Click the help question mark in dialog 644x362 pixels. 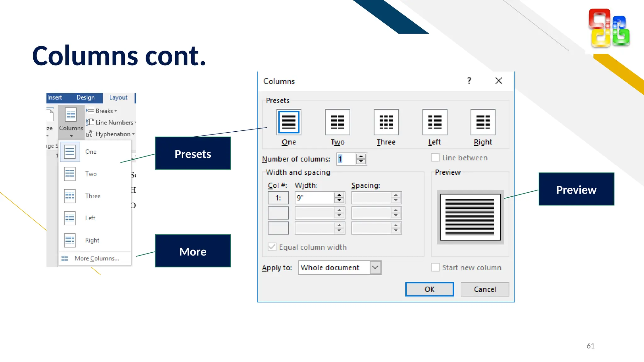pyautogui.click(x=469, y=81)
